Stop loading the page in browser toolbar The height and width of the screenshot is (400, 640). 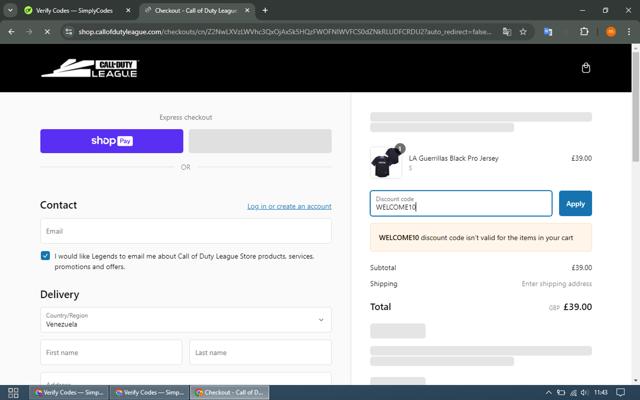point(47,31)
